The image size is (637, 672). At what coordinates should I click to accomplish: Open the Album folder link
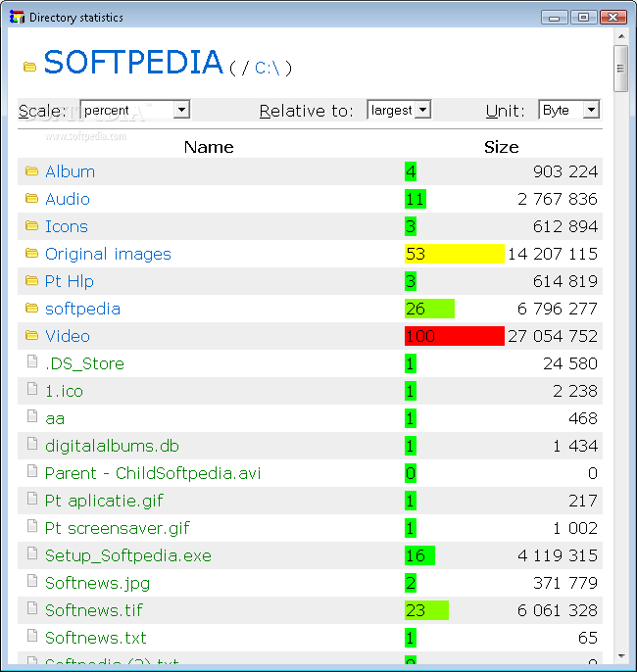[x=70, y=171]
